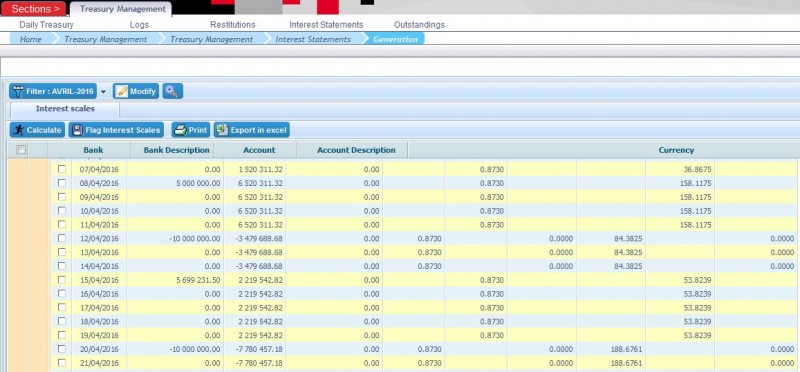Screen dimensions: 800x372
Task: Check the 10/04/2016 row checkbox
Action: [x=62, y=210]
